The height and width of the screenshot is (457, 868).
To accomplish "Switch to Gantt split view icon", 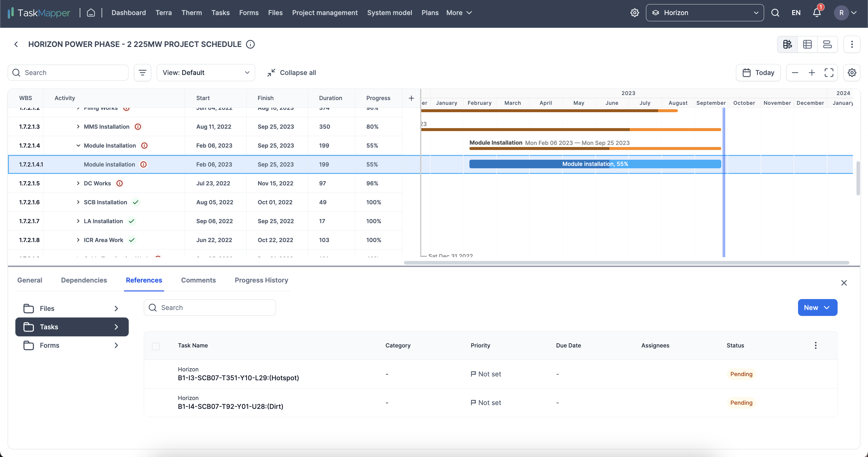I will 787,45.
